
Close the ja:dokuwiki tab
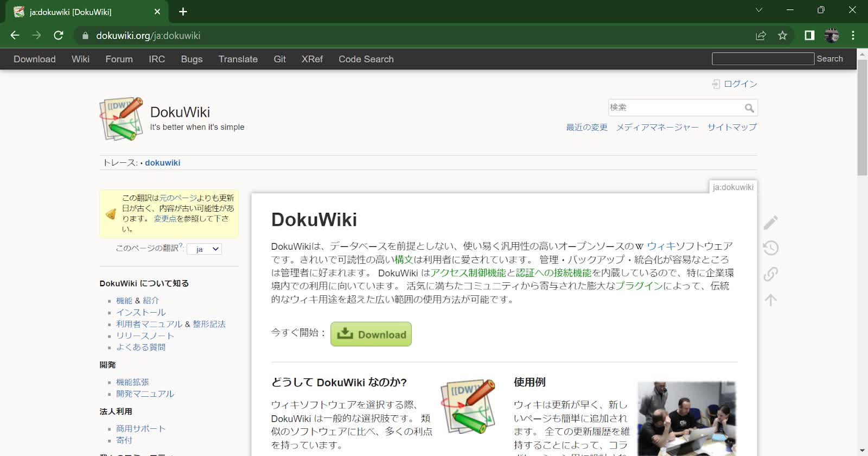click(x=157, y=11)
